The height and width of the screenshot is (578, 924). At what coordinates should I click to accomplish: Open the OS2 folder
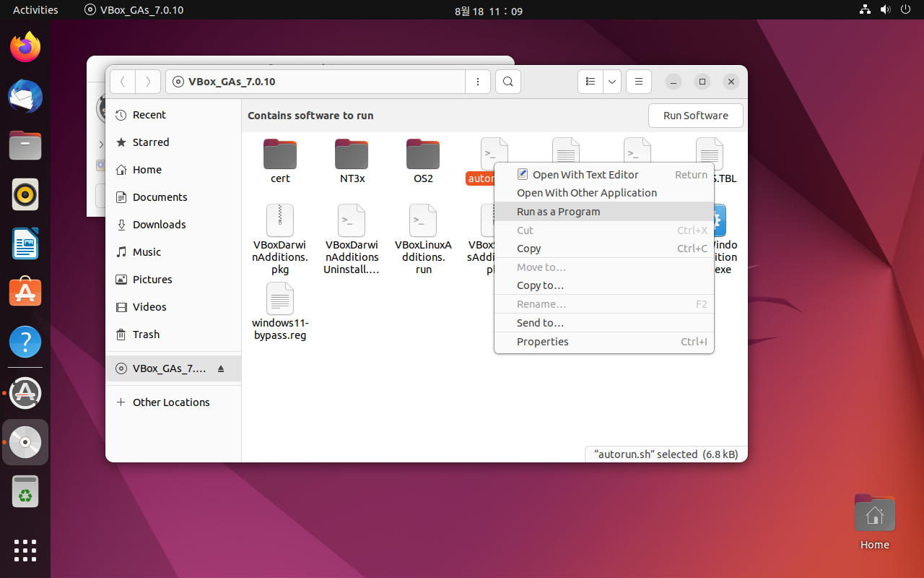pos(423,162)
